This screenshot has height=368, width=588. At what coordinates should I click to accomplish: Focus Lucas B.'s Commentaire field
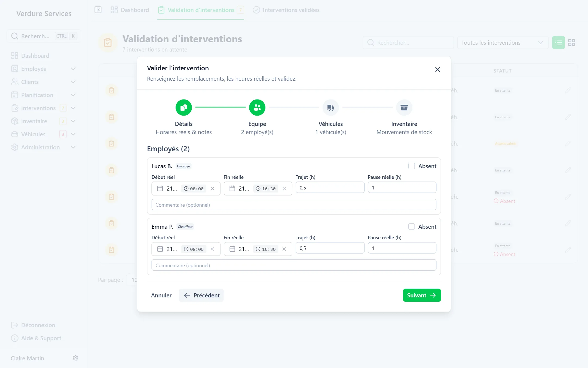(294, 204)
